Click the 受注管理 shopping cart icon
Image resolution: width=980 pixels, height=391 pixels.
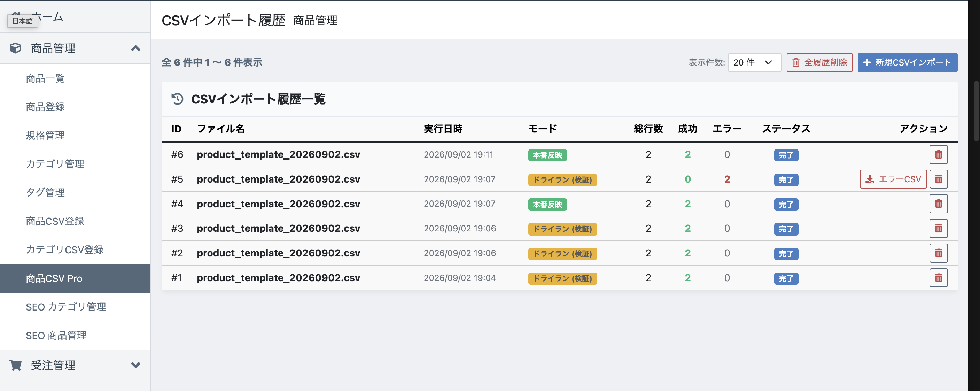tap(15, 365)
